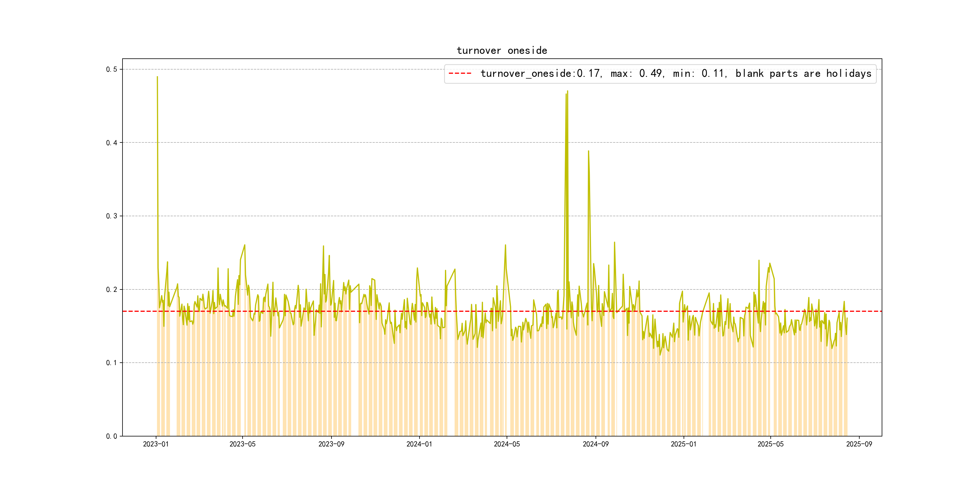This screenshot has width=980, height=490.
Task: Click the 0.5 y-axis tick label
Action: pyautogui.click(x=112, y=69)
